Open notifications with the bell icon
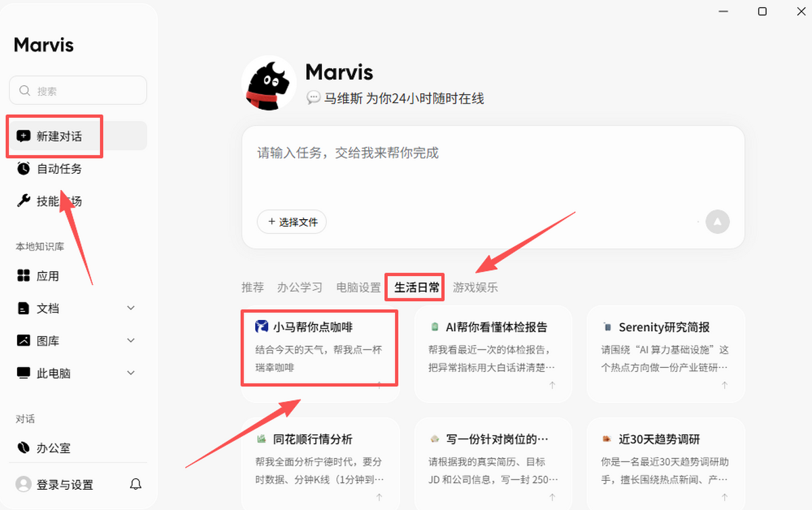The width and height of the screenshot is (812, 510). point(136,484)
